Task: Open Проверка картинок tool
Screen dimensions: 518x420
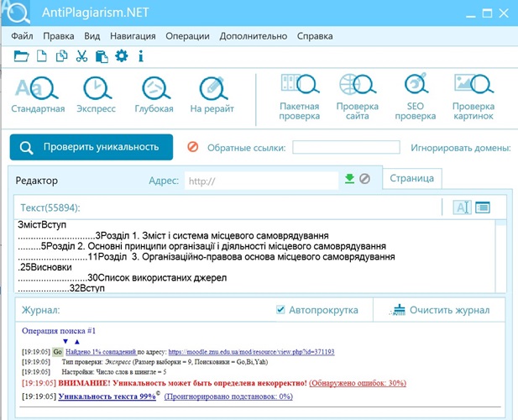Action: (474, 97)
